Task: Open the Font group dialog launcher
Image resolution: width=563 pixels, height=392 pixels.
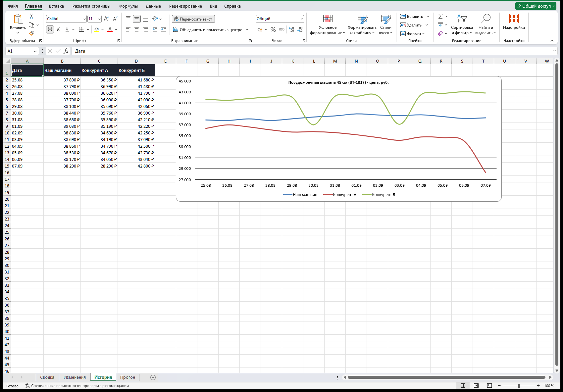Action: (x=119, y=41)
